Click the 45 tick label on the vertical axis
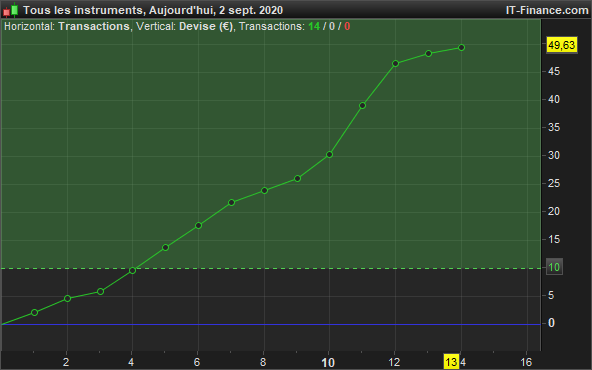Screen dimensions: 592x370 click(554, 71)
